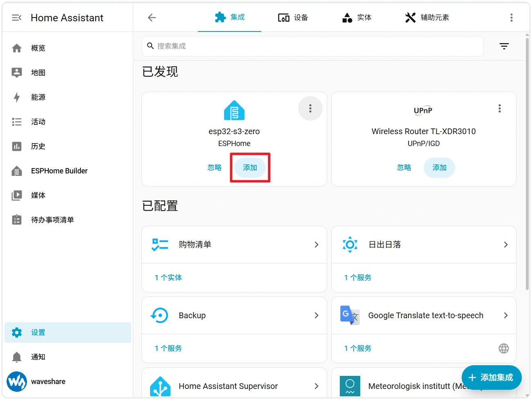Add the Wireless Router TL-XDR3010 integration
This screenshot has height=400, width=532.
[439, 168]
